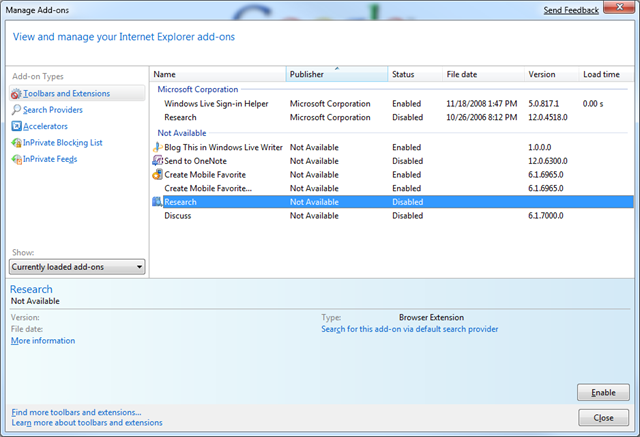Close the Manage Add-ons window with X
This screenshot has width=640, height=437.
click(619, 7)
